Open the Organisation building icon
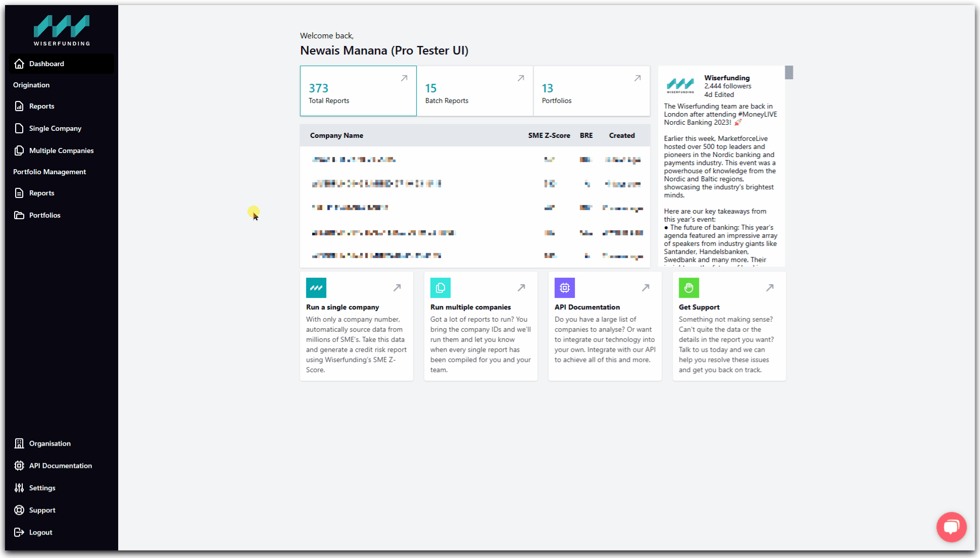The width and height of the screenshot is (980, 558). point(19,443)
